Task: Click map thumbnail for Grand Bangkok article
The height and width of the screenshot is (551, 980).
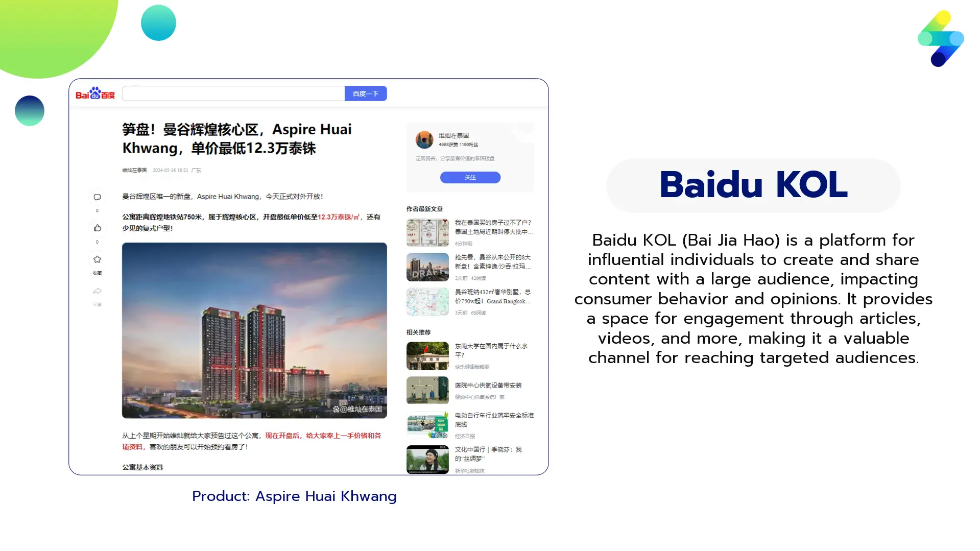Action: (x=427, y=302)
